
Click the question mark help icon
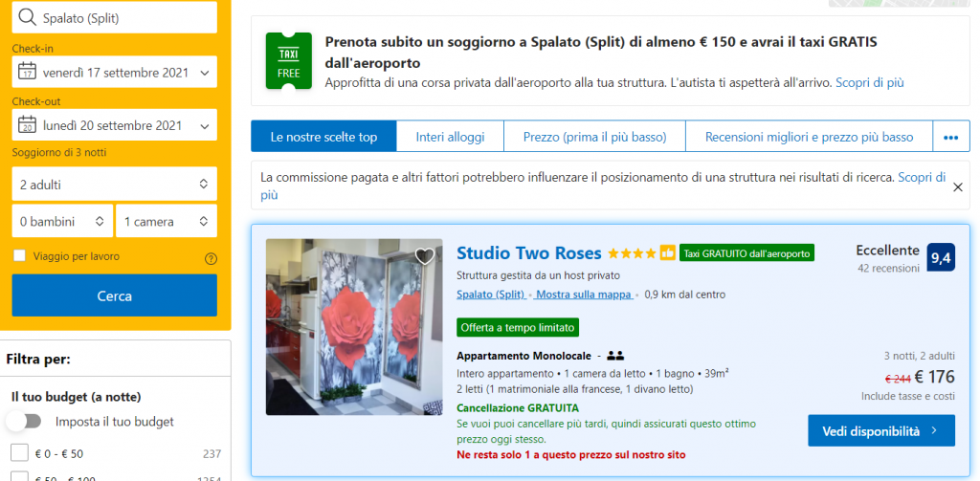coord(211,258)
